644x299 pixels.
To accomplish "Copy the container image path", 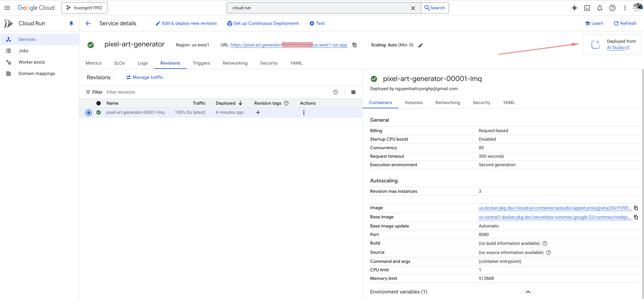I will point(636,208).
